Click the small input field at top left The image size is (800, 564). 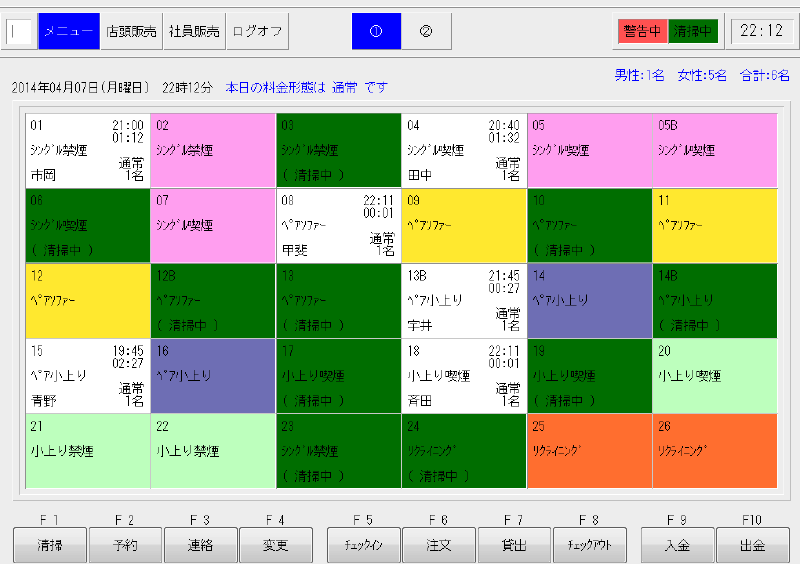[x=19, y=32]
